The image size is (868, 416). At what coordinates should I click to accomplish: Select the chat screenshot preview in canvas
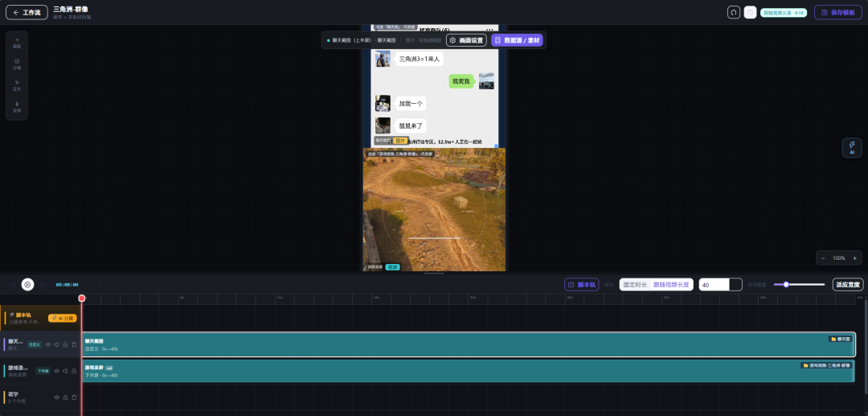pyautogui.click(x=434, y=86)
